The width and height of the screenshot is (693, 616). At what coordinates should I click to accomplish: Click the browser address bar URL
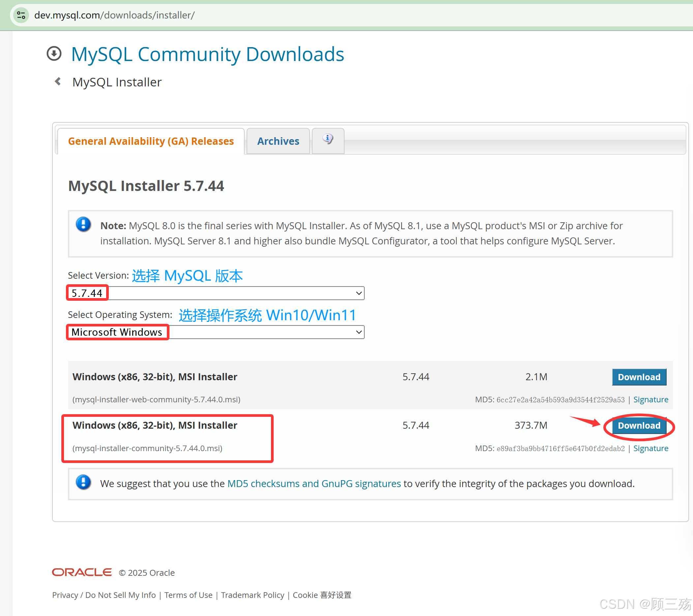(115, 15)
